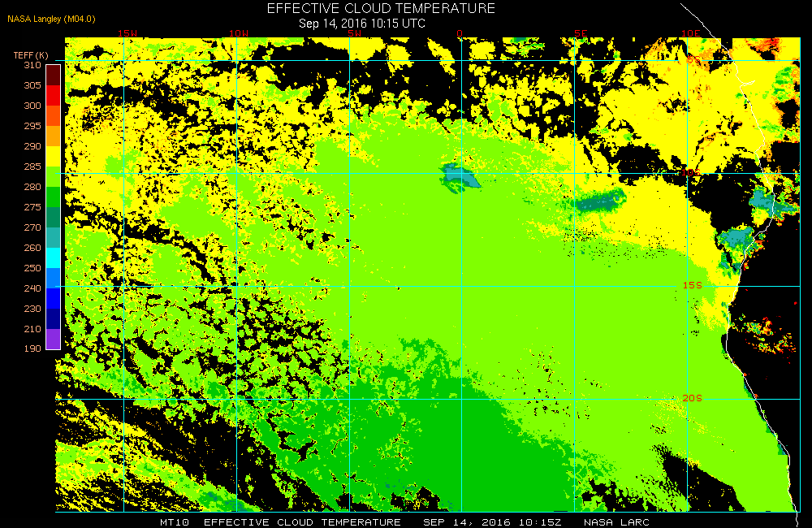Select the orange 290-295 K legend swatch
Image resolution: width=812 pixels, height=528 pixels.
pyautogui.click(x=54, y=136)
